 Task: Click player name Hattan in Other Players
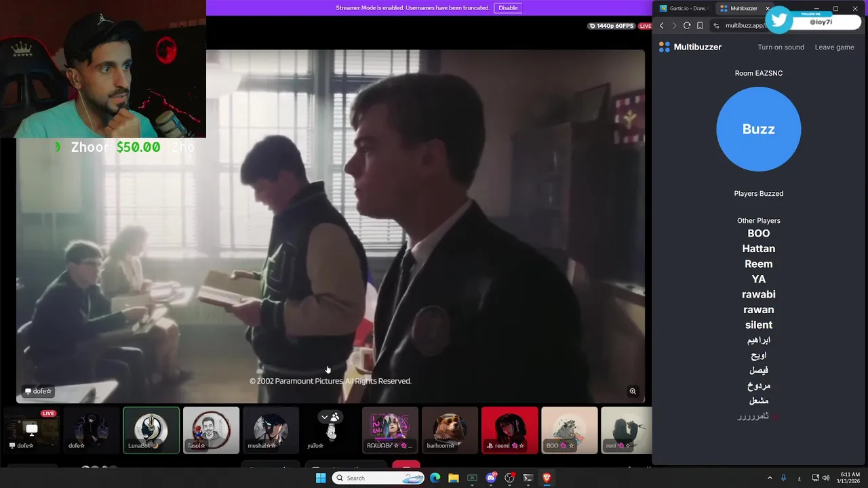pyautogui.click(x=758, y=249)
